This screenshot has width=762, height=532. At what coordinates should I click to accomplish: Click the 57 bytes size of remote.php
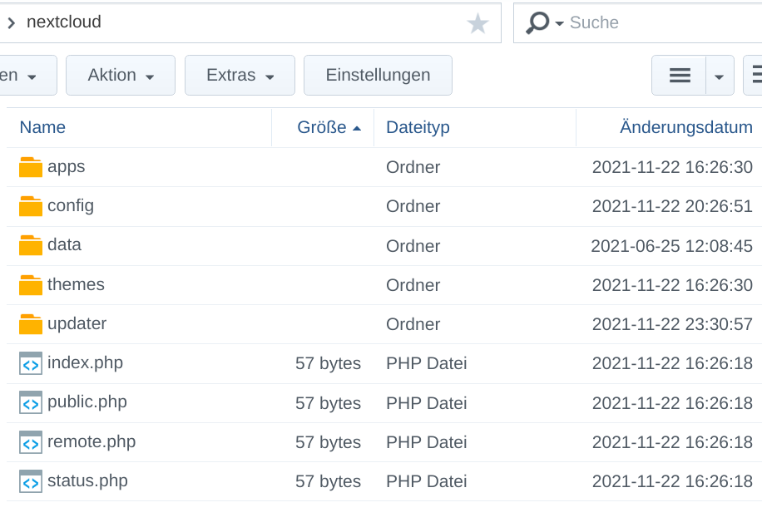[328, 443]
